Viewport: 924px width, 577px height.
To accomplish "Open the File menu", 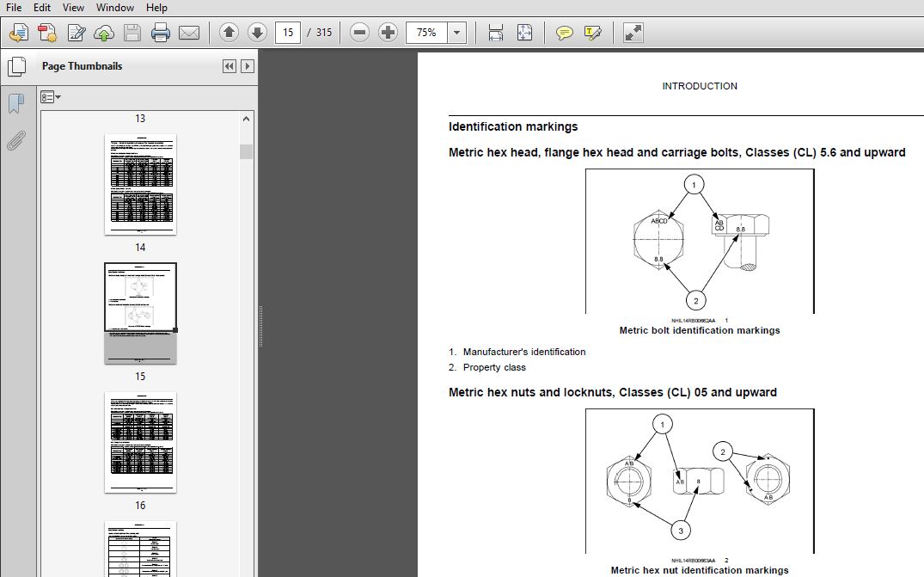I will click(14, 8).
